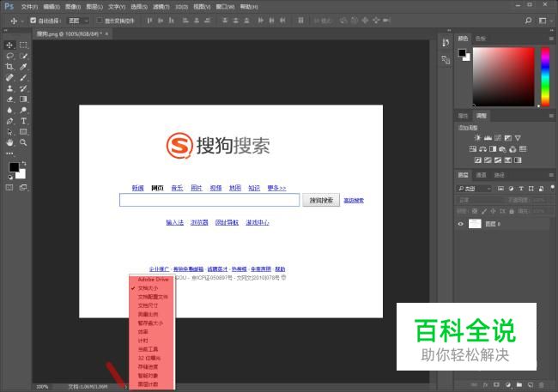Open the 滤镜 menu
This screenshot has height=392, width=558.
pos(161,7)
